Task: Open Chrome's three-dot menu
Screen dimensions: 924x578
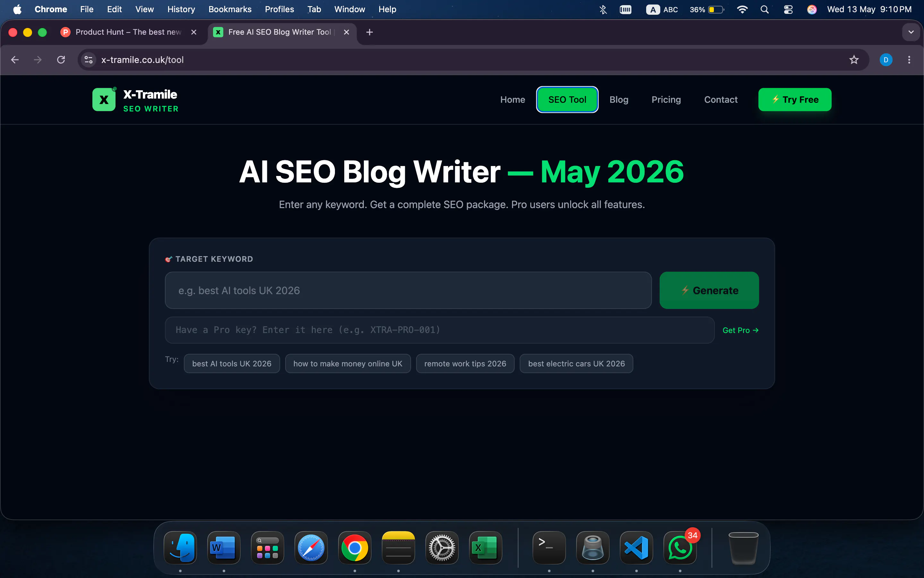Action: [909, 60]
